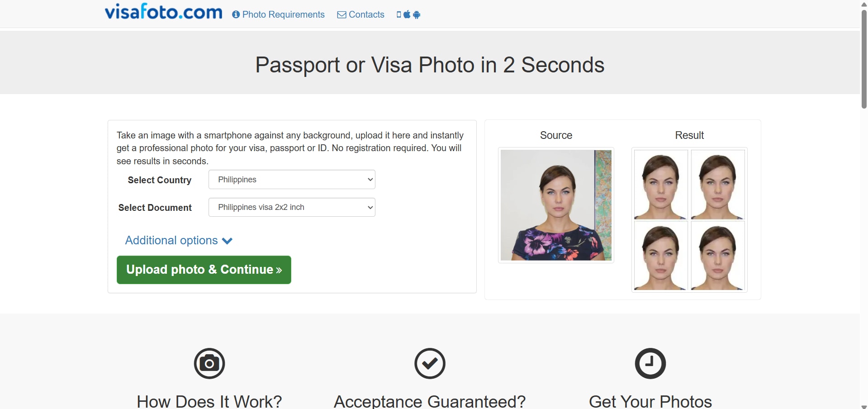Click the visafoto.com logo
Viewport: 868px width, 409px height.
point(163,12)
